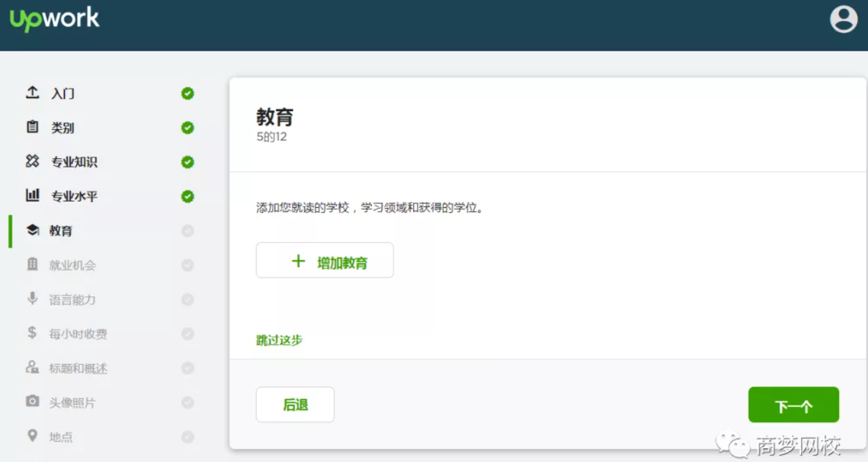This screenshot has width=868, height=462.
Task: Click the green checkmark next to 类别
Action: coord(188,128)
